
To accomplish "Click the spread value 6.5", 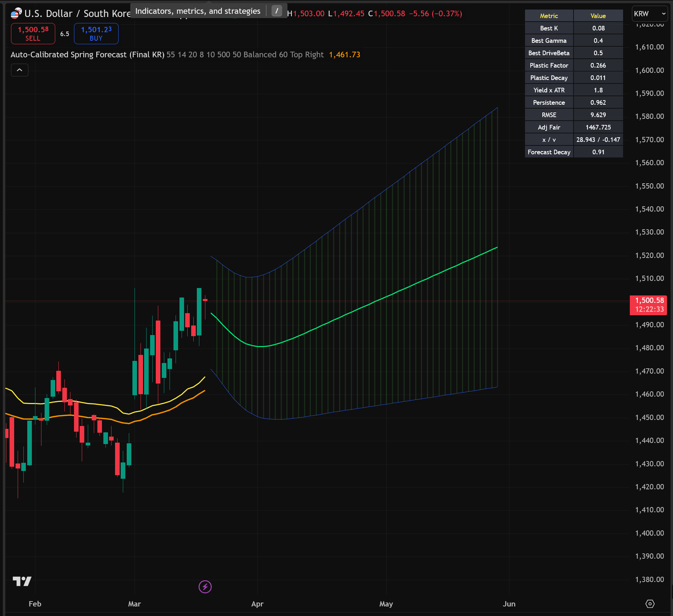I will coord(64,34).
